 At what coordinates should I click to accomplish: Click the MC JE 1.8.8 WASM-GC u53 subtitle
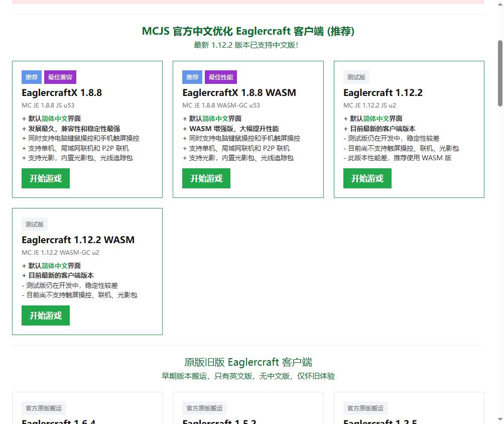coord(221,105)
